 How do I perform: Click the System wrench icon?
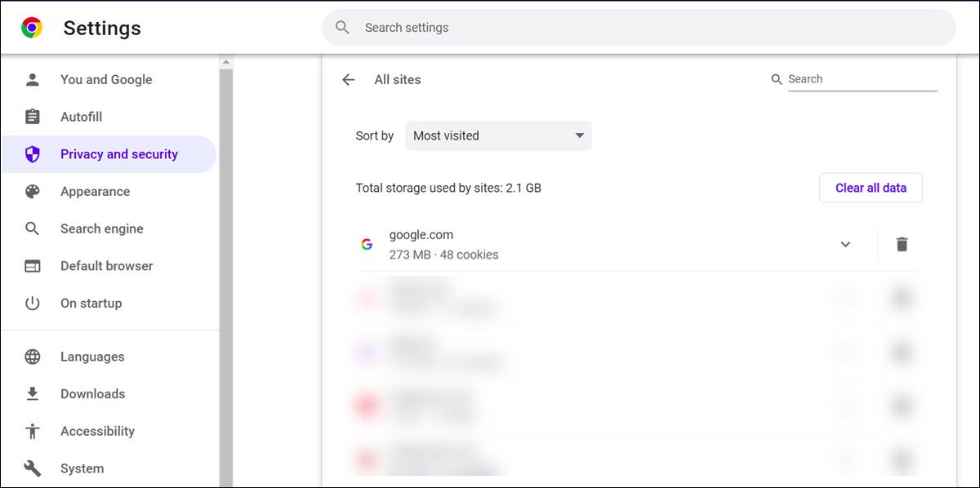[x=33, y=468]
